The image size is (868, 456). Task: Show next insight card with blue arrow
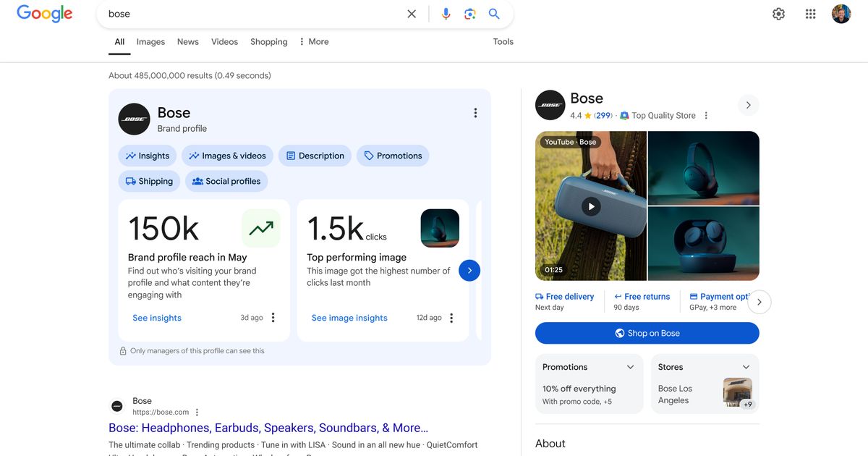click(469, 270)
